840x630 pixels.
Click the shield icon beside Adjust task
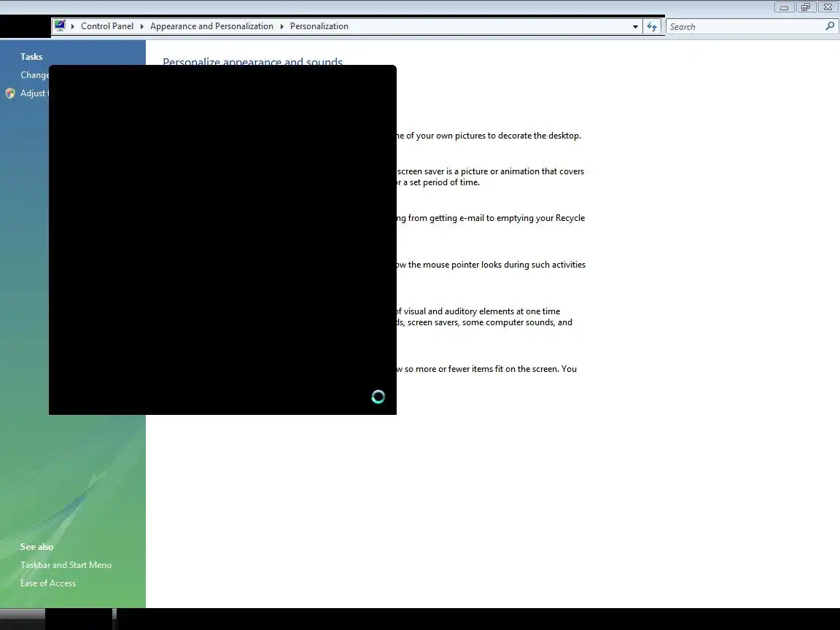[x=10, y=93]
